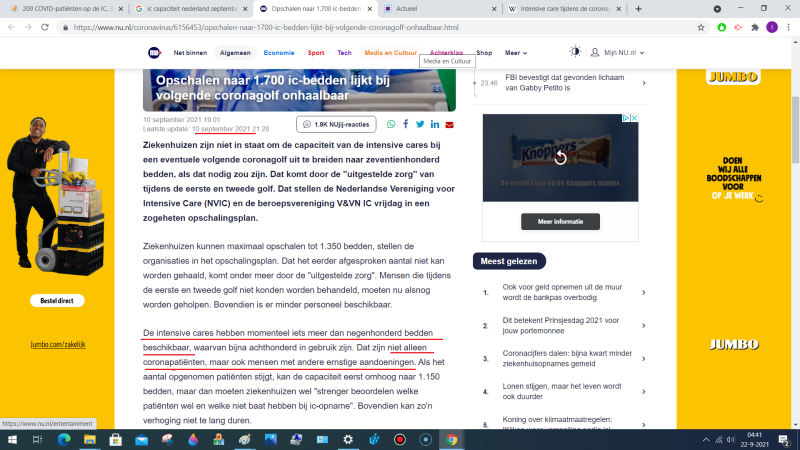Click Chrome icon in taskbar

tap(452, 439)
